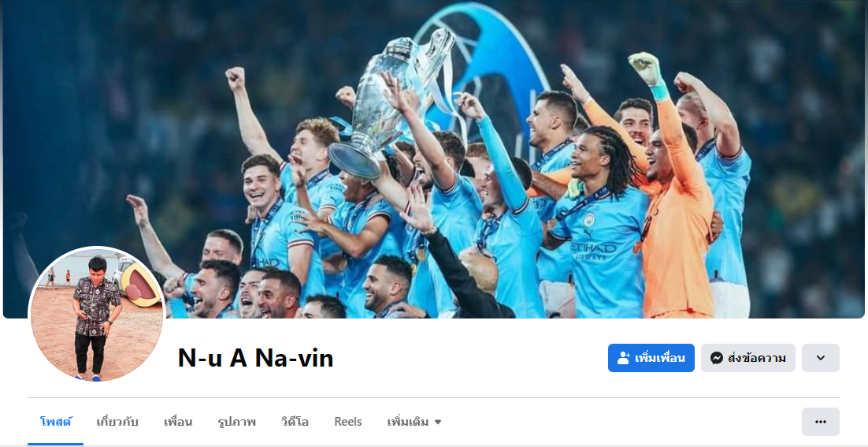Image resolution: width=868 pixels, height=447 pixels.
Task: Open the Manchester City cover photo
Action: [x=434, y=159]
